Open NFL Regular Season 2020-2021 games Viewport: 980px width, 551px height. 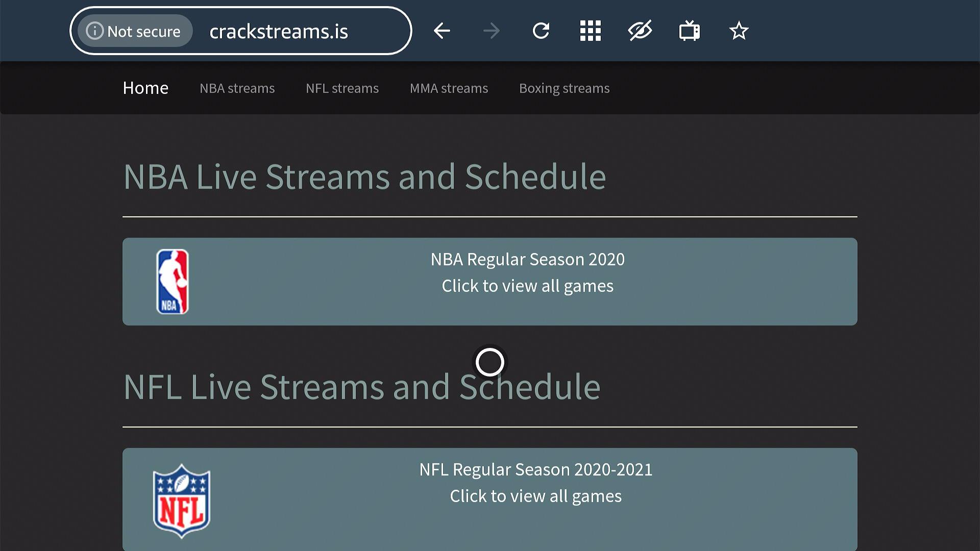click(x=535, y=483)
